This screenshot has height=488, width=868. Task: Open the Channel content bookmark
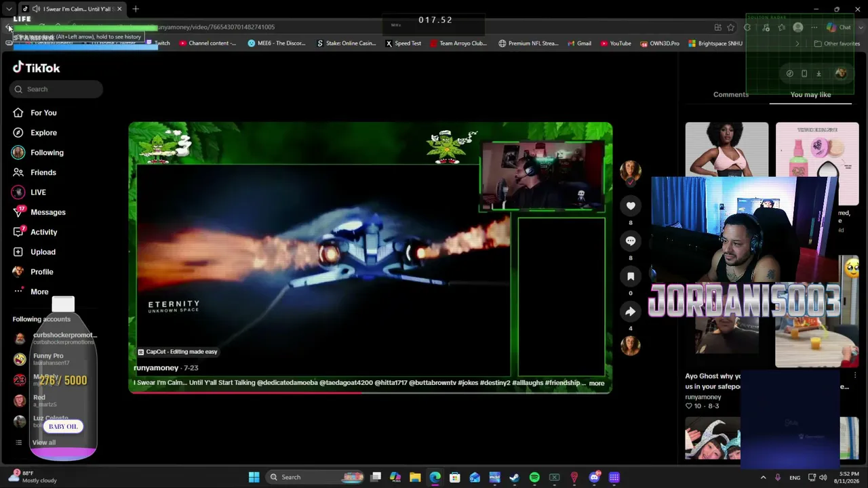coord(208,43)
